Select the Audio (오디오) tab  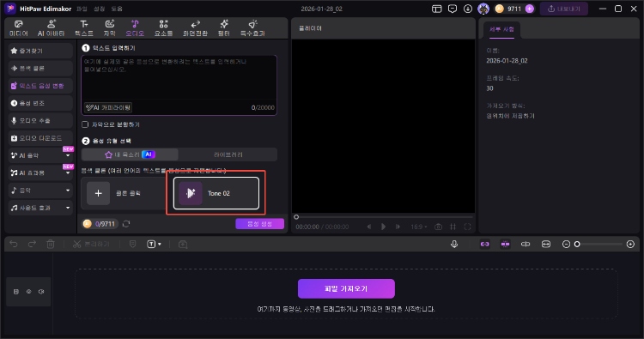[x=135, y=28]
